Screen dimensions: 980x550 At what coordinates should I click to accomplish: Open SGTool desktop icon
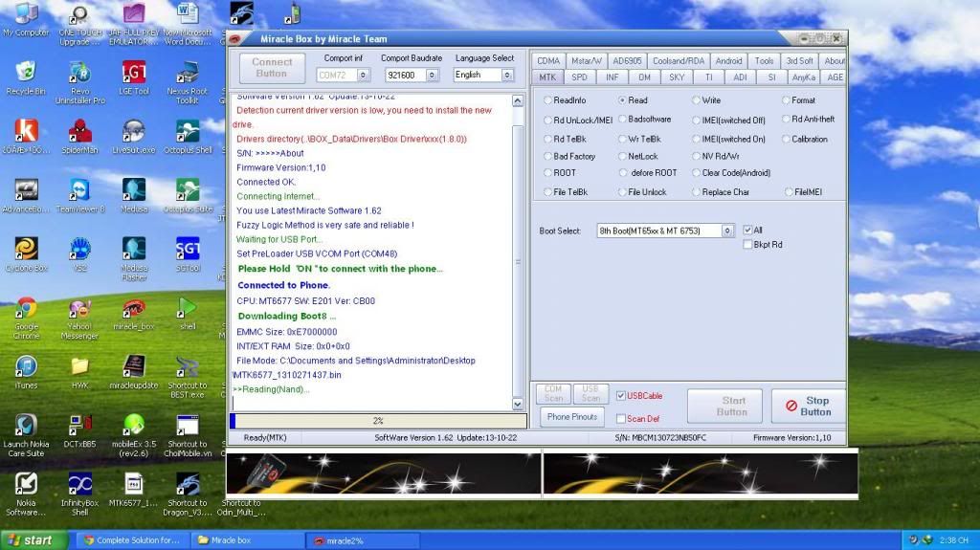point(188,254)
